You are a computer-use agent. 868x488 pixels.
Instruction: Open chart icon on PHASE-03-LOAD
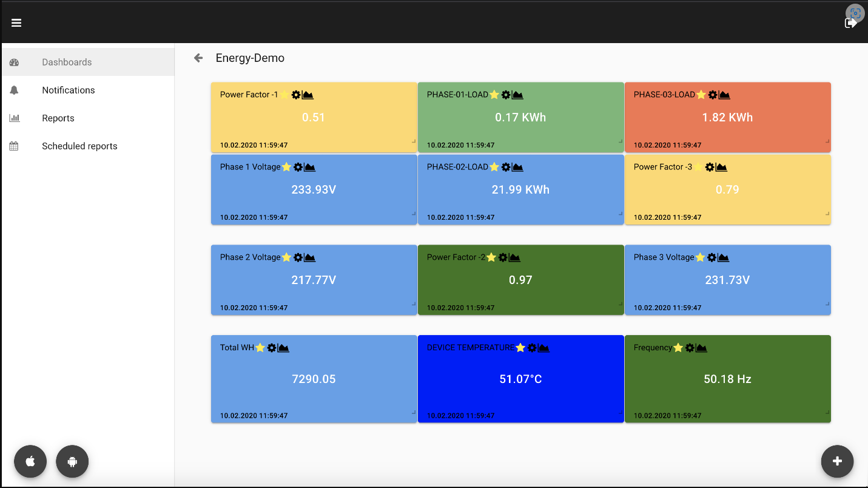coord(724,95)
